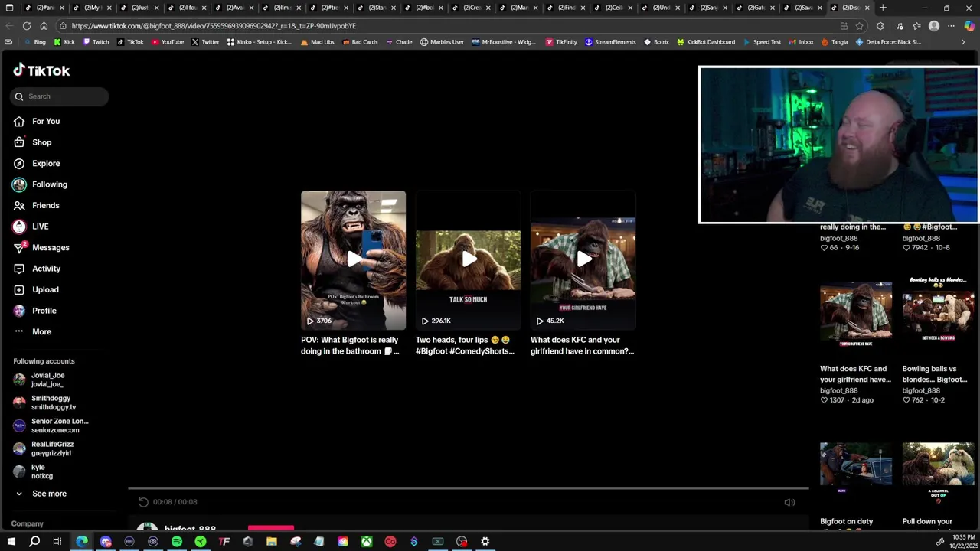Open browser settings three-dots menu
The image size is (980, 551).
click(x=951, y=26)
